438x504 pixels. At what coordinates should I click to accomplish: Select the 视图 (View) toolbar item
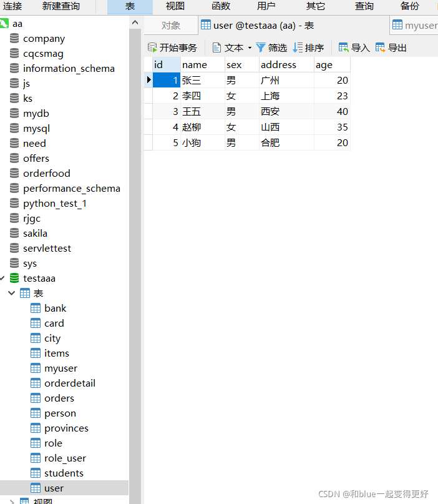point(175,6)
